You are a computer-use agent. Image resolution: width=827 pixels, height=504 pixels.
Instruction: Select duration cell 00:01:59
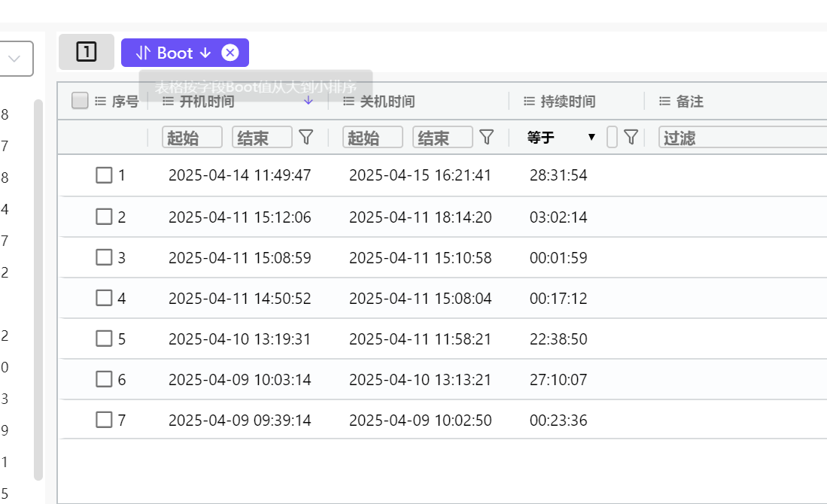(x=558, y=258)
